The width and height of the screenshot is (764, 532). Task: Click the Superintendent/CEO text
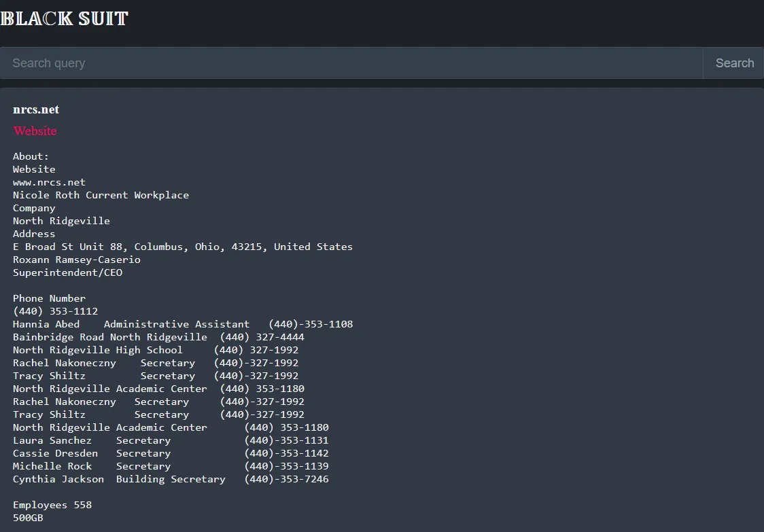click(67, 272)
